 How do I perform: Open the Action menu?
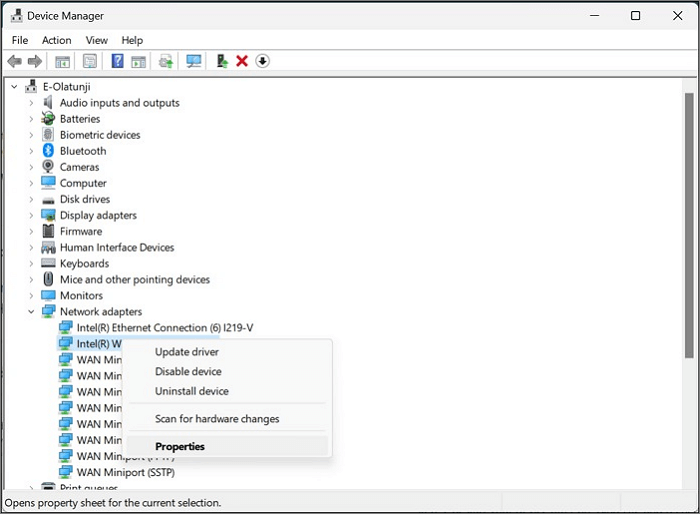click(56, 40)
